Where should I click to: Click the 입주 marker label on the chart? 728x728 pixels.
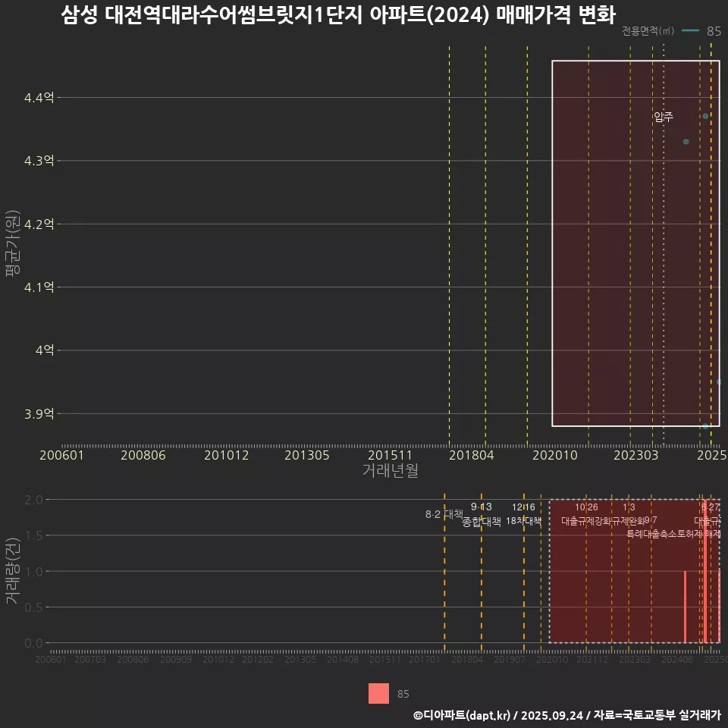click(x=663, y=117)
